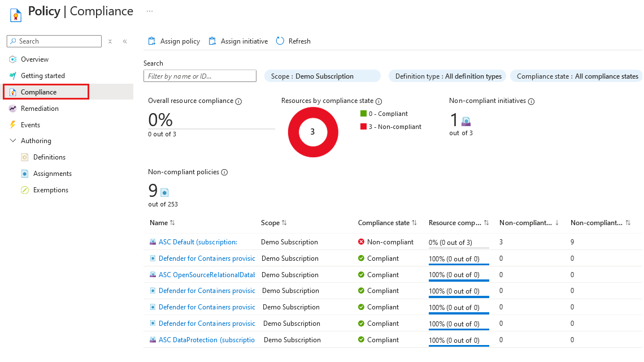Collapse the sidebar with double chevron icon
This screenshot has height=362, width=644.
125,41
